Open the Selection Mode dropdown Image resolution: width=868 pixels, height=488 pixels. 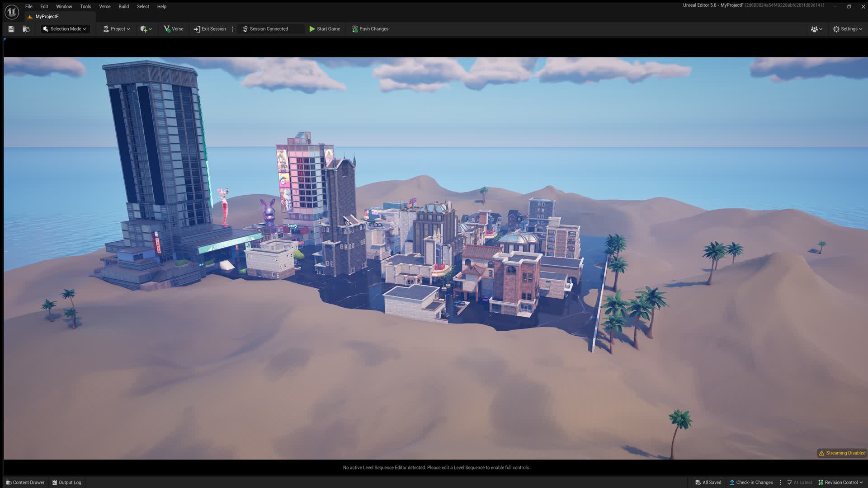[x=64, y=28]
